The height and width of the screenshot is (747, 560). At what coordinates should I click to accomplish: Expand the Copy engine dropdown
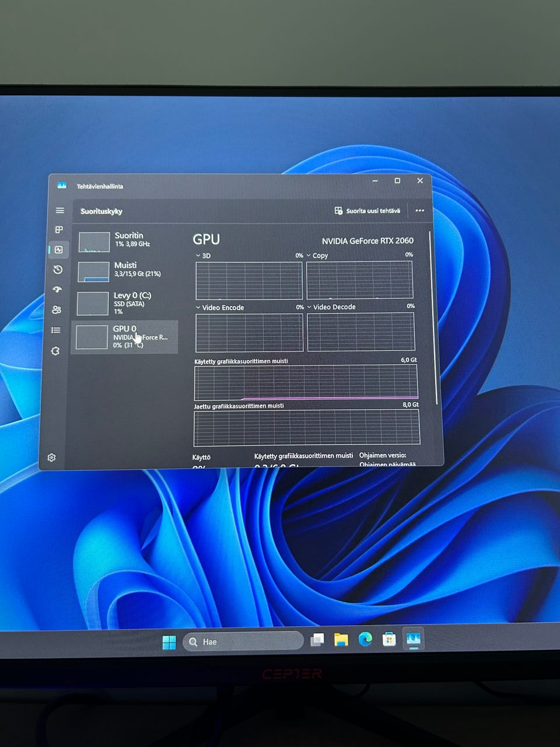tap(309, 256)
